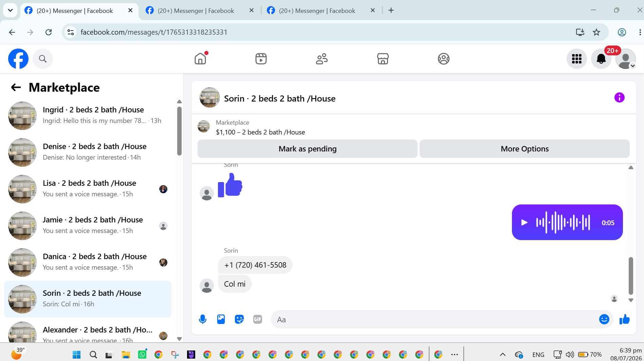This screenshot has width=644, height=361.
Task: Open the $1,100 listing link
Action: [x=260, y=132]
